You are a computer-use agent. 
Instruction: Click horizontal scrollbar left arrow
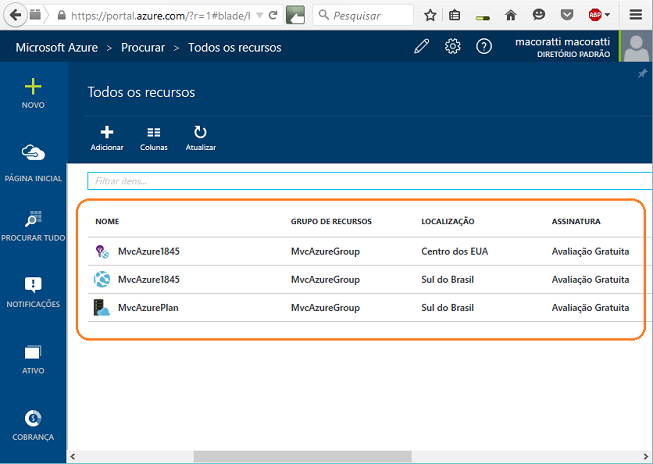pos(72,457)
